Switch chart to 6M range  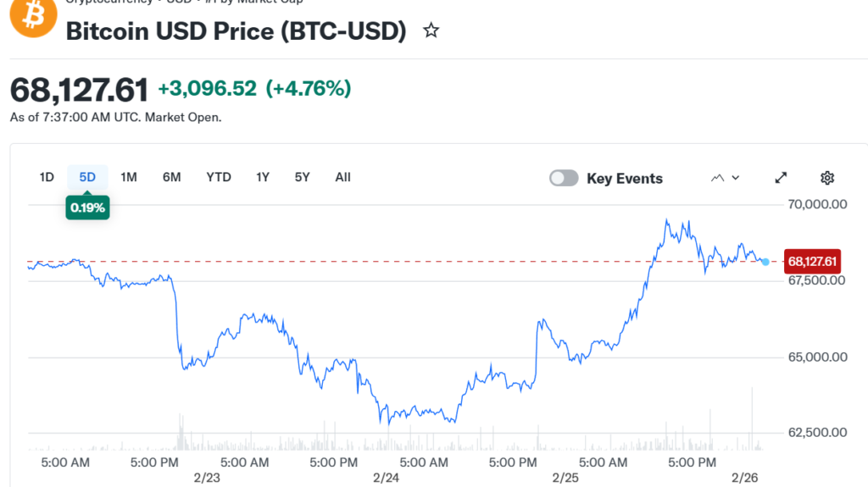tap(172, 177)
